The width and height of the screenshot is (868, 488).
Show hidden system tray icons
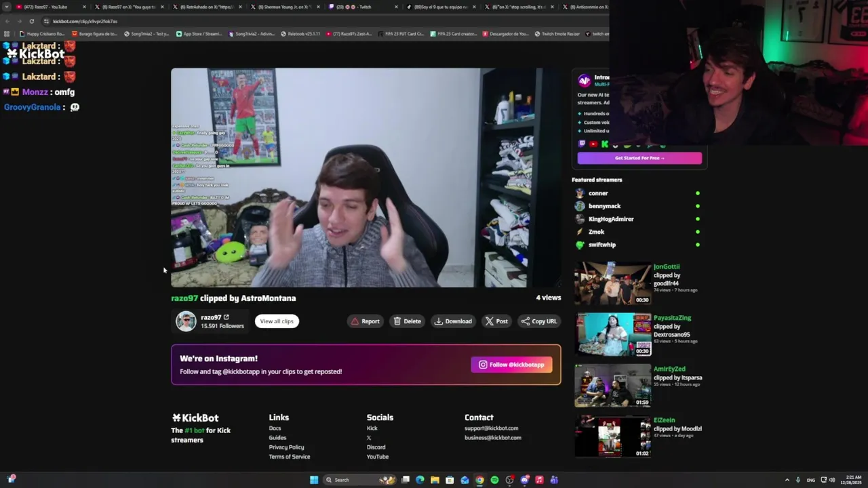pyautogui.click(x=787, y=480)
